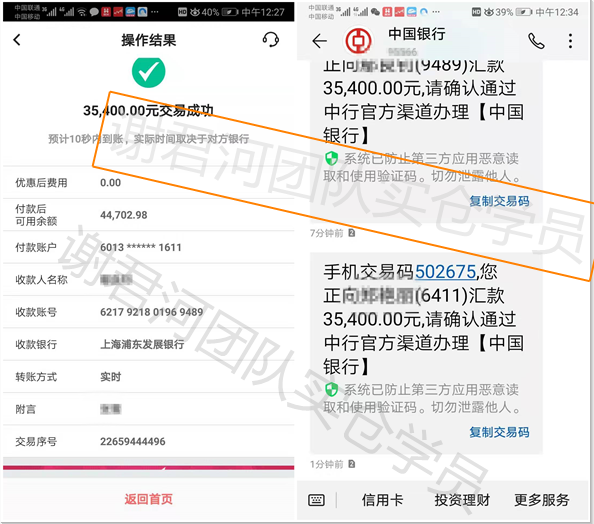Select the 交易序号 22659444496 row
594x524 pixels.
[x=148, y=441]
